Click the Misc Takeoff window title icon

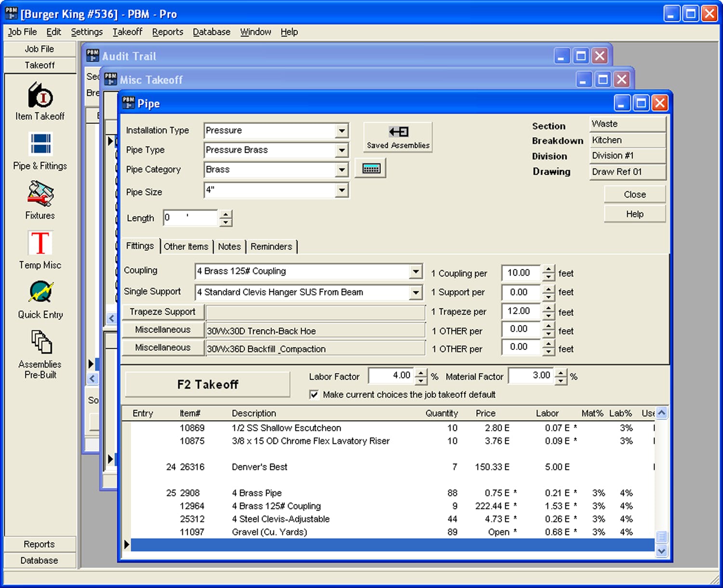tap(110, 79)
